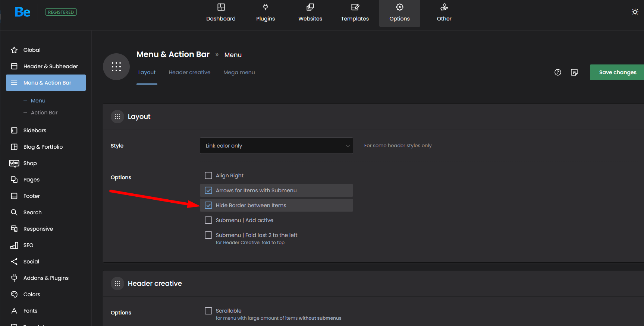Uncheck Arrows for Items with Submenu
Image resolution: width=644 pixels, height=326 pixels.
208,190
